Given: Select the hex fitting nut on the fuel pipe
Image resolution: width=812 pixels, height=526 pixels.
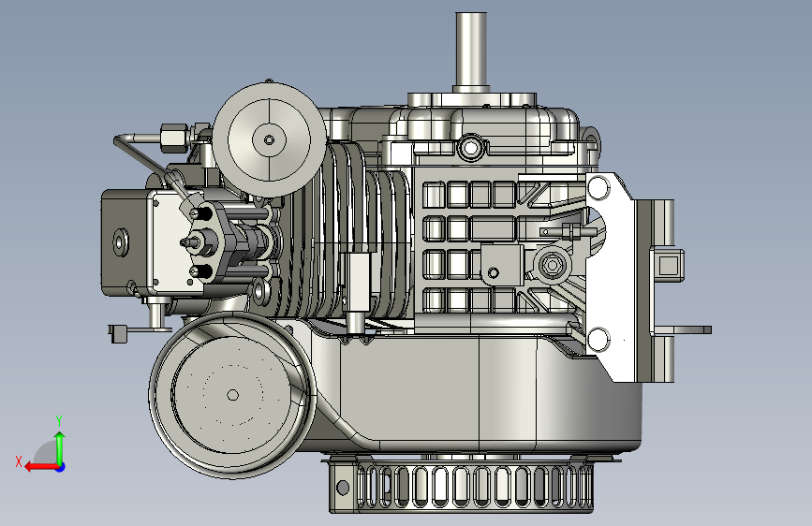Looking at the screenshot, I should [x=173, y=139].
